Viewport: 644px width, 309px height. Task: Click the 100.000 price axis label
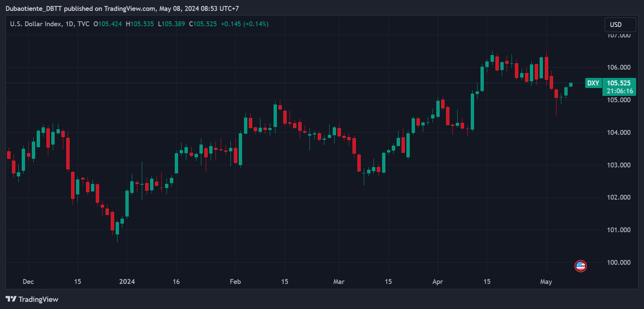click(619, 263)
